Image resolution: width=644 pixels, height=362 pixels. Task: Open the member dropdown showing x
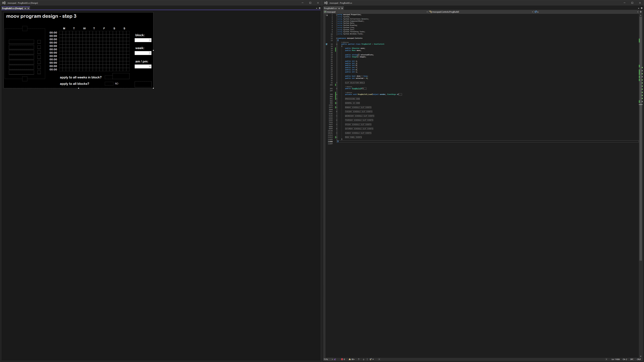586,12
